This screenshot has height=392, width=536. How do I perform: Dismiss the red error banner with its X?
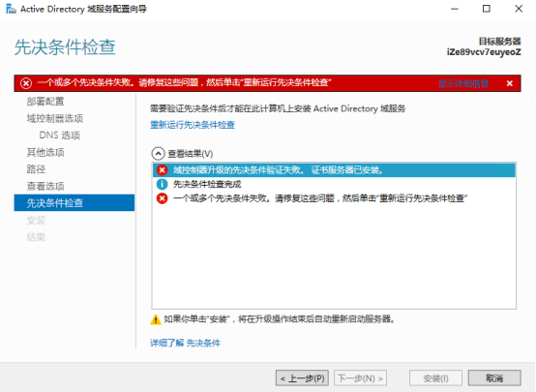click(x=509, y=83)
